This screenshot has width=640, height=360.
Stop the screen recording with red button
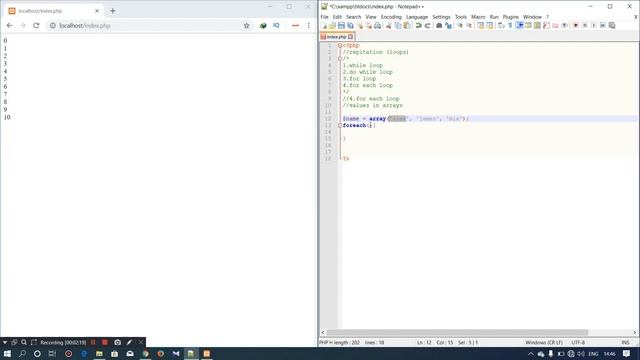click(105, 342)
